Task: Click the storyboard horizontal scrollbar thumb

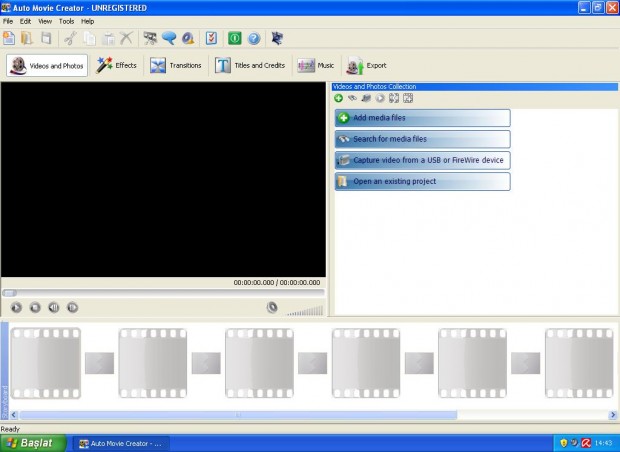Action: point(238,415)
